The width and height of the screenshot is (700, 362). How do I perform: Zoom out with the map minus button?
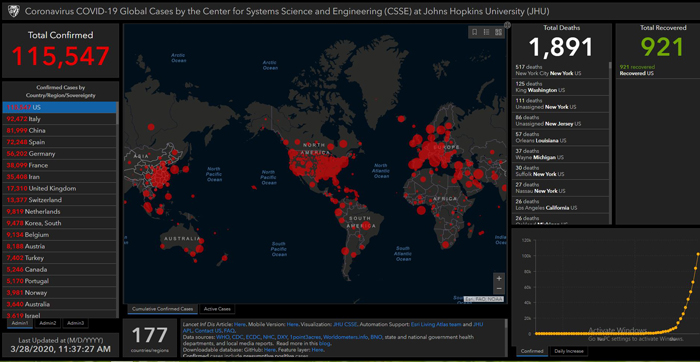click(x=499, y=289)
